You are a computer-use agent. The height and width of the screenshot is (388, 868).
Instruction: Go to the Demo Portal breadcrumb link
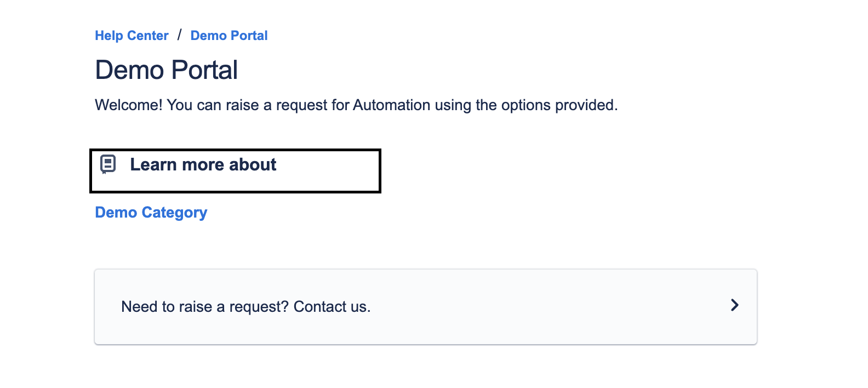pyautogui.click(x=229, y=36)
